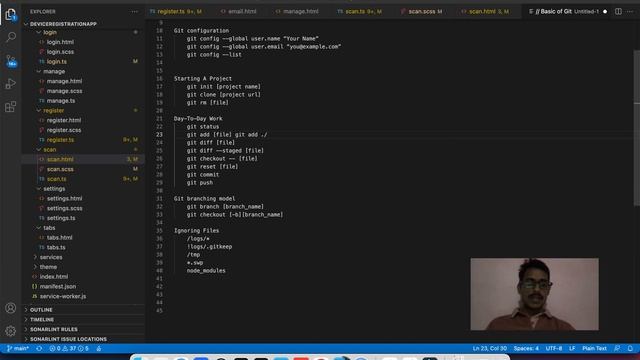Expand the OUTLINE section
This screenshot has height=360, width=640.
[41, 310]
